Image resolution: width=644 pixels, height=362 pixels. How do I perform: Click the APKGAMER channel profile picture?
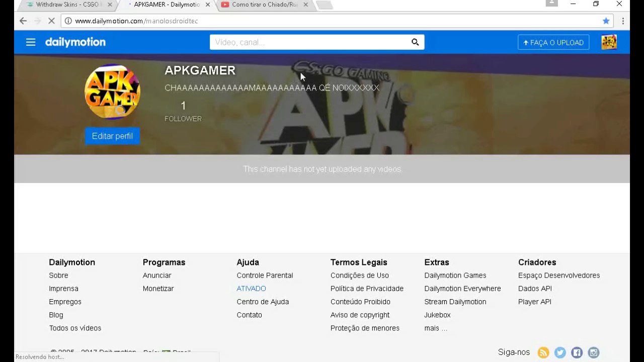112,92
